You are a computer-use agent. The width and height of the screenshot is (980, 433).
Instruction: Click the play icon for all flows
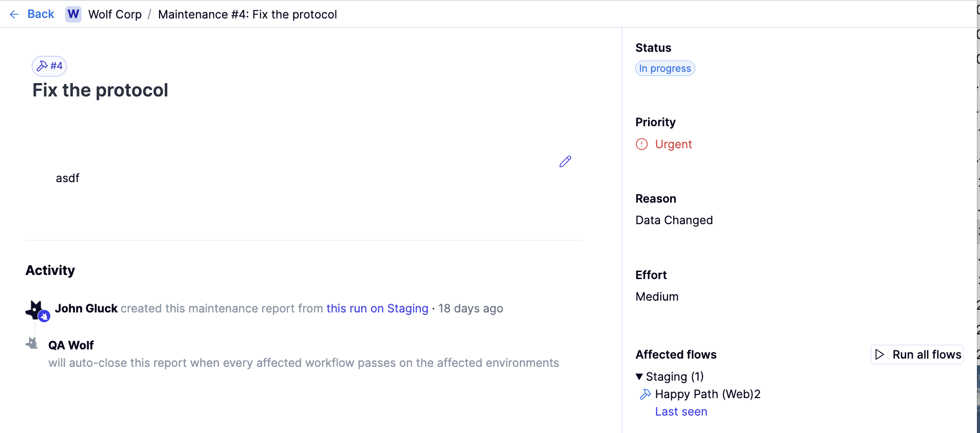click(x=880, y=355)
